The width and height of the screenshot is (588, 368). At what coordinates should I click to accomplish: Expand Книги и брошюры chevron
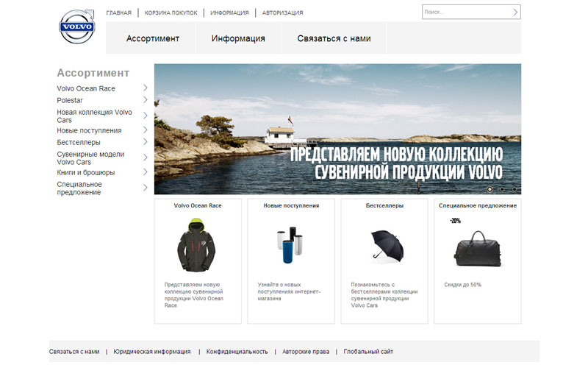click(146, 172)
